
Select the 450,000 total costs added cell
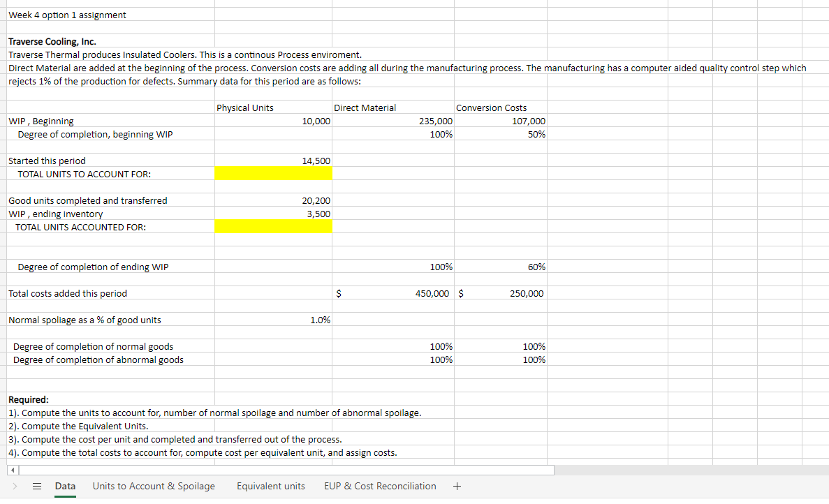(x=391, y=293)
